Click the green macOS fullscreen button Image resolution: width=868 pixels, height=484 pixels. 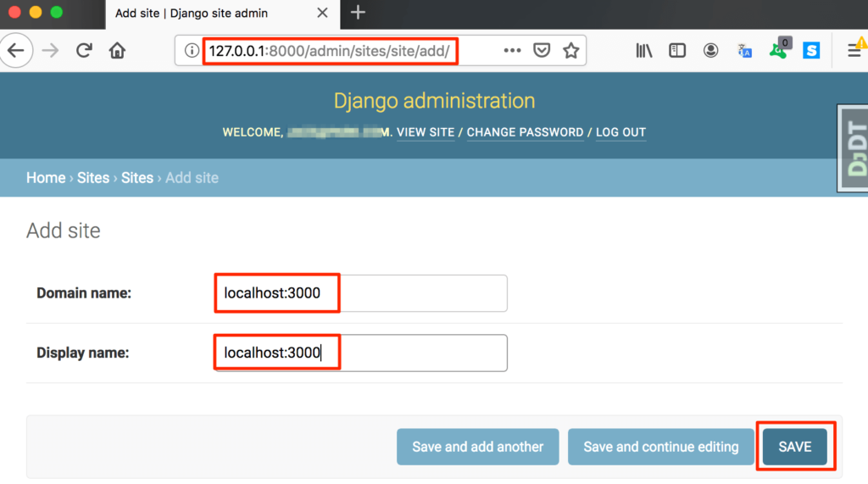coord(57,12)
